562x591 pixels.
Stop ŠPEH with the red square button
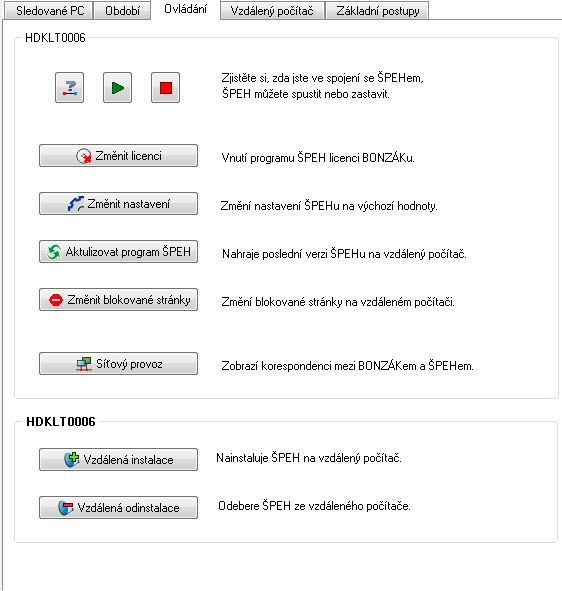point(165,88)
